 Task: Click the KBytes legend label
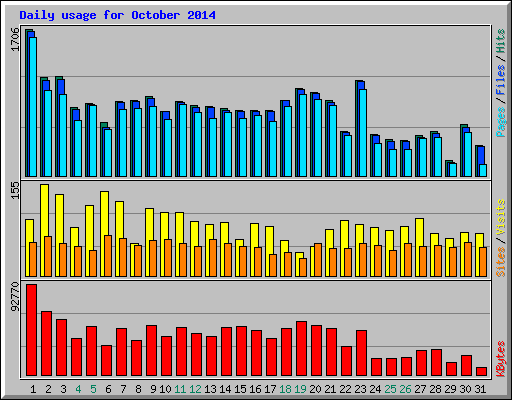(x=501, y=359)
